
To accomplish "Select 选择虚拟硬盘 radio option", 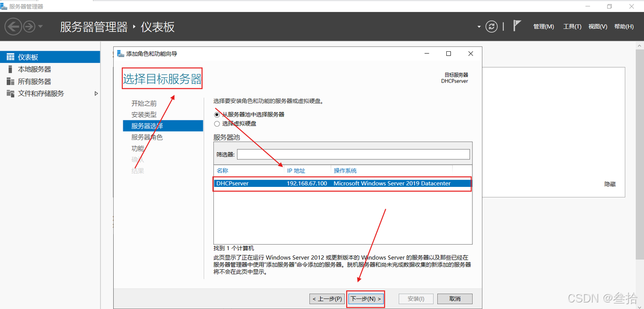I will coord(217,124).
